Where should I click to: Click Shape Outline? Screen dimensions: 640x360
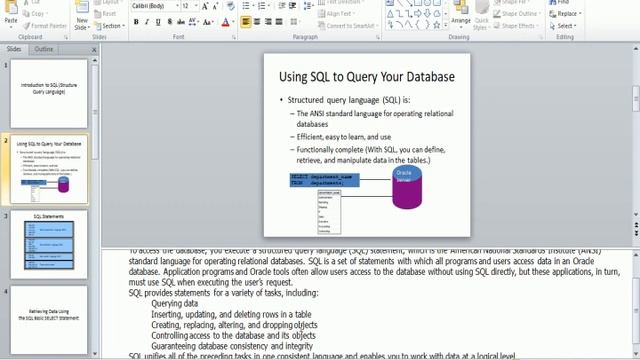[x=517, y=13]
